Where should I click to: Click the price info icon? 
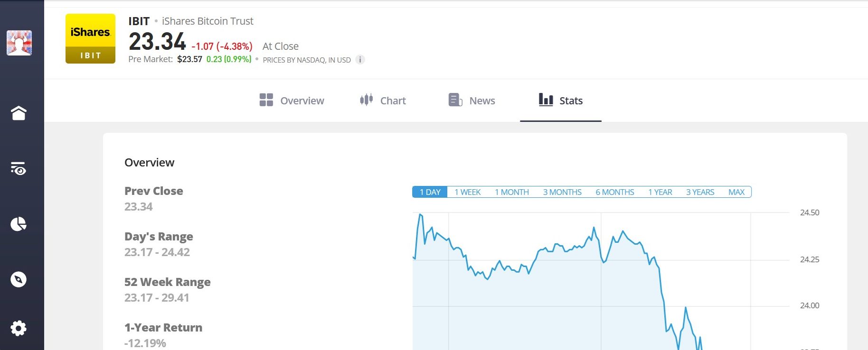[x=360, y=60]
